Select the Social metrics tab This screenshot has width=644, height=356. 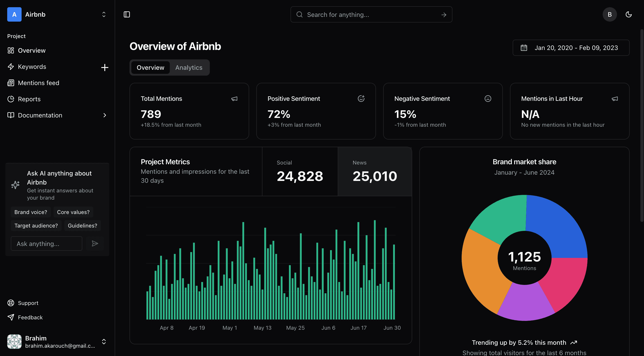point(300,172)
